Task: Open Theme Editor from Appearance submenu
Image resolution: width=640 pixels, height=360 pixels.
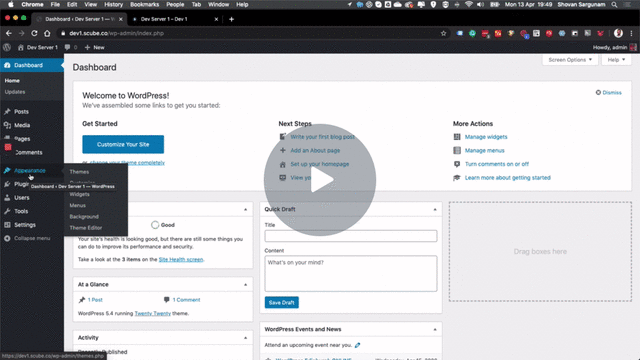Action: pyautogui.click(x=86, y=228)
